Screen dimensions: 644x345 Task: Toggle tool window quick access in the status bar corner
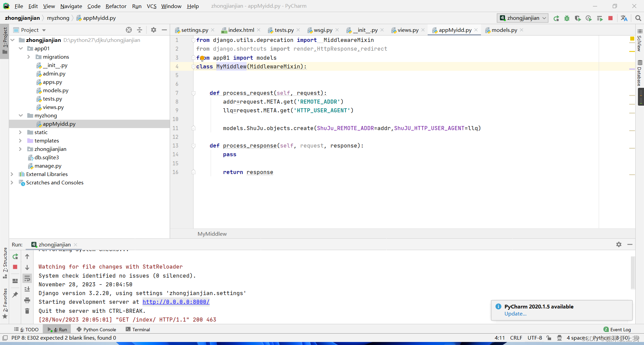pyautogui.click(x=5, y=338)
